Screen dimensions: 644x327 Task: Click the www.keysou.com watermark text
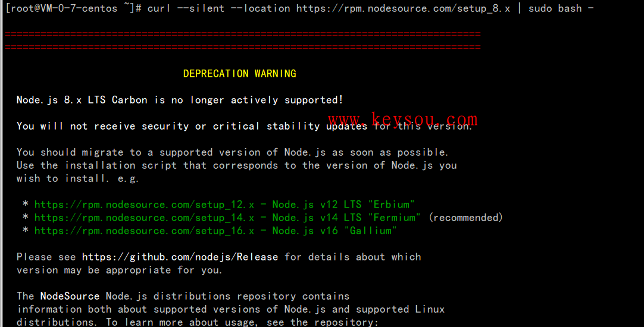tap(402, 120)
